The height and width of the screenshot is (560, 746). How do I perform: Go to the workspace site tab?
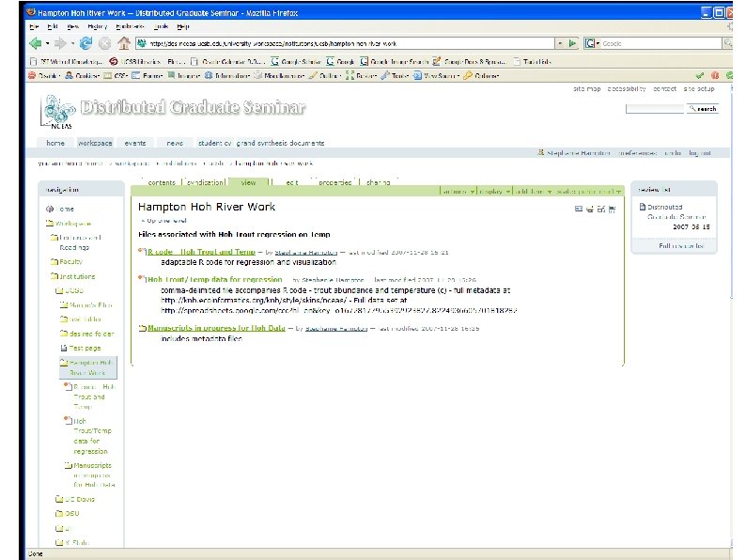tap(95, 143)
